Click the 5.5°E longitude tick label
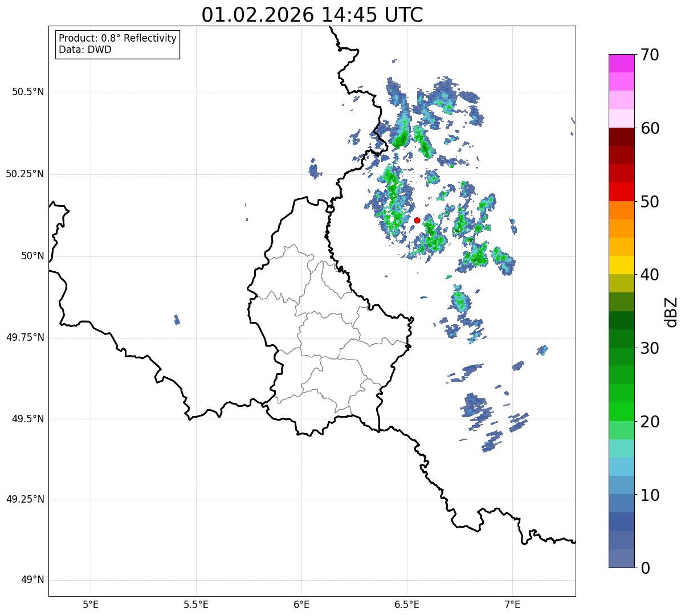This screenshot has width=685, height=616. pyautogui.click(x=196, y=604)
